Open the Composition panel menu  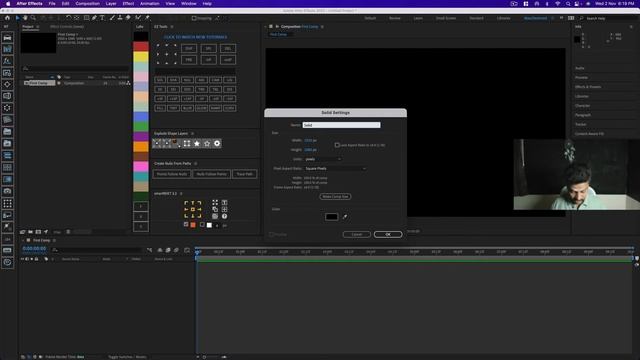[322, 27]
